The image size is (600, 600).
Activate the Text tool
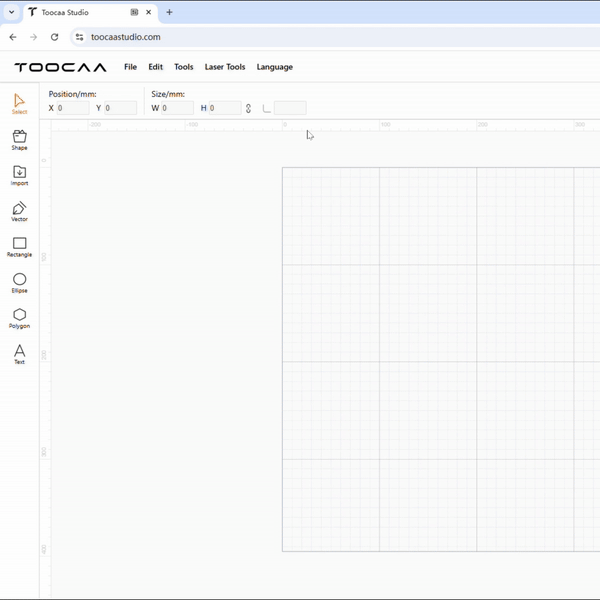point(19,353)
